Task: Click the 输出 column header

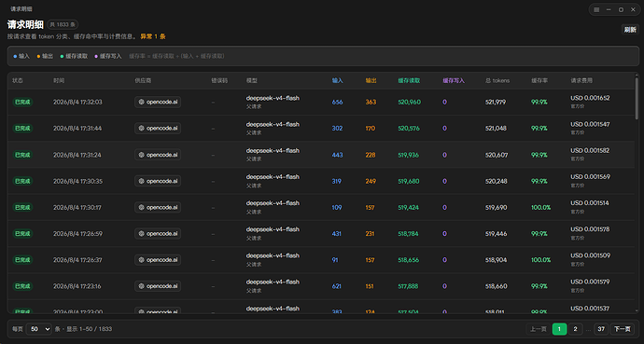Action: 371,80
